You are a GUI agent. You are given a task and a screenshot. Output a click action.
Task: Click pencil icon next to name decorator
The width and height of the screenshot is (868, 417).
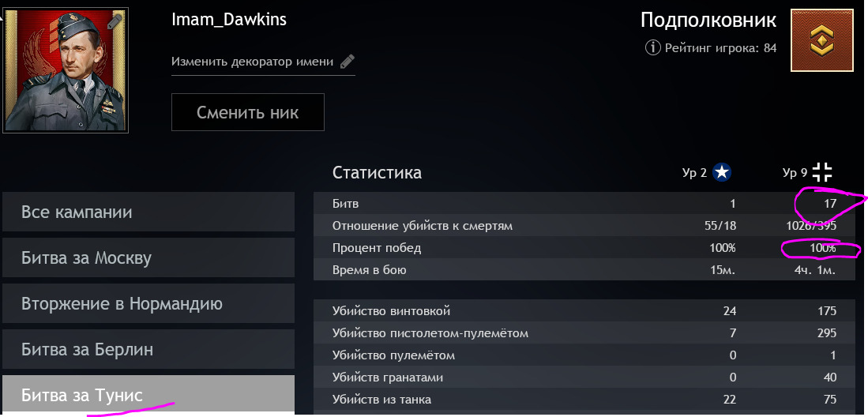point(348,62)
